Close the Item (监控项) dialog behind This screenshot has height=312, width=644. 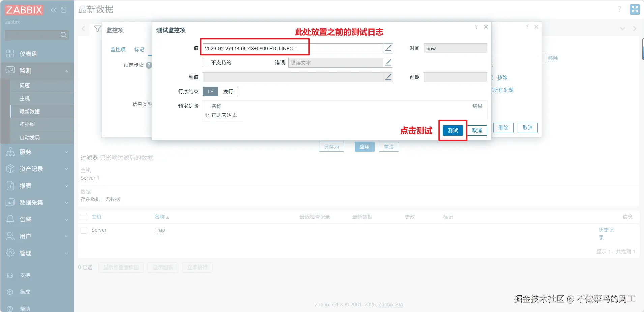536,27
